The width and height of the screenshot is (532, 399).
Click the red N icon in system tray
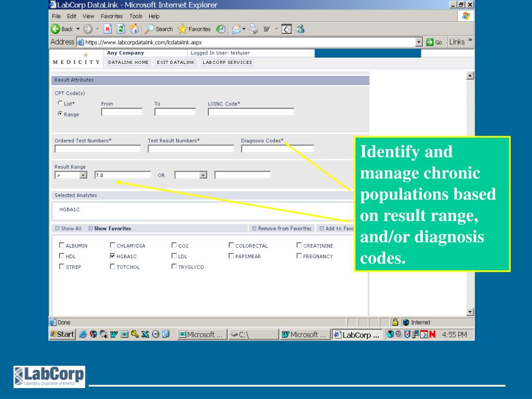click(x=432, y=335)
